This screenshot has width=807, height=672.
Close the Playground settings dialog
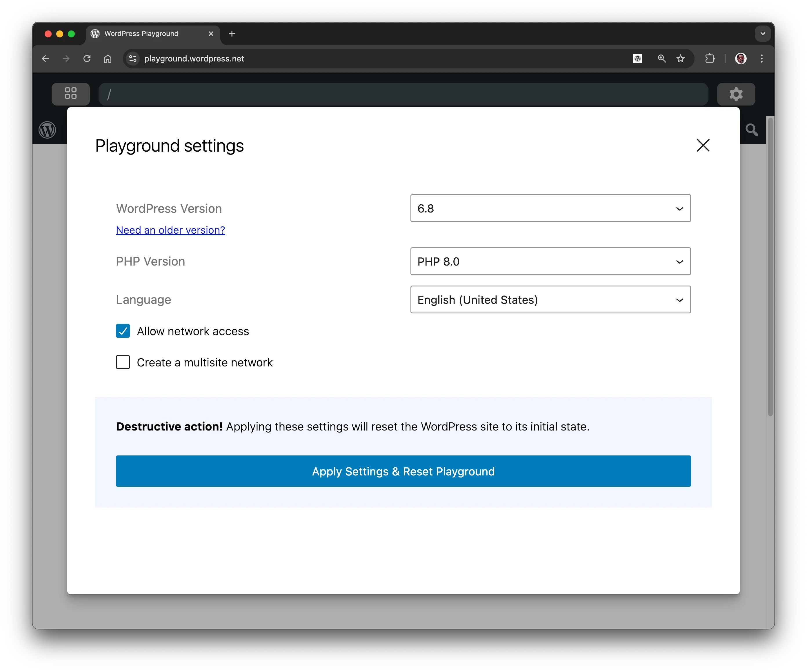[x=703, y=145]
